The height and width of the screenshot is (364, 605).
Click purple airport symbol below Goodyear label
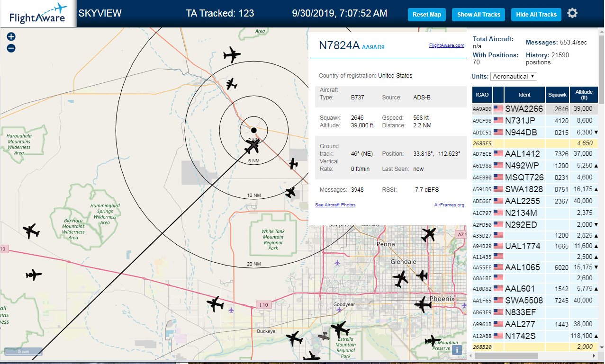[x=339, y=310]
